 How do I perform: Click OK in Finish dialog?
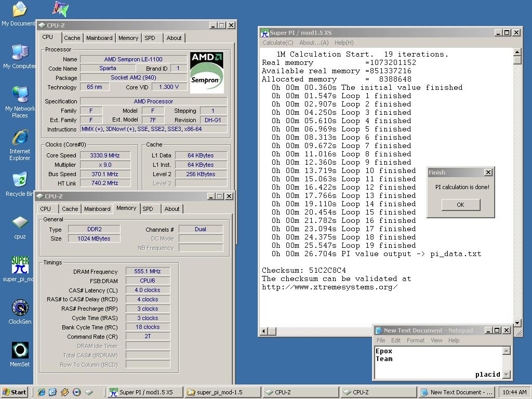click(460, 205)
